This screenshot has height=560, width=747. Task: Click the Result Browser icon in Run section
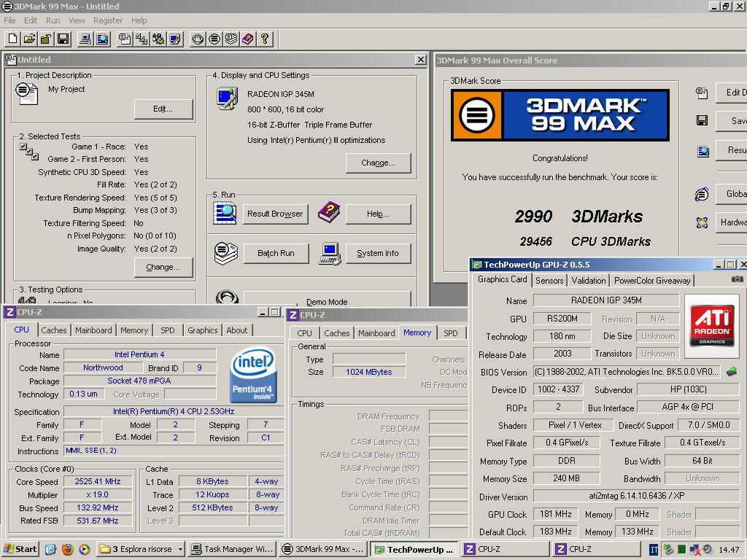(225, 214)
